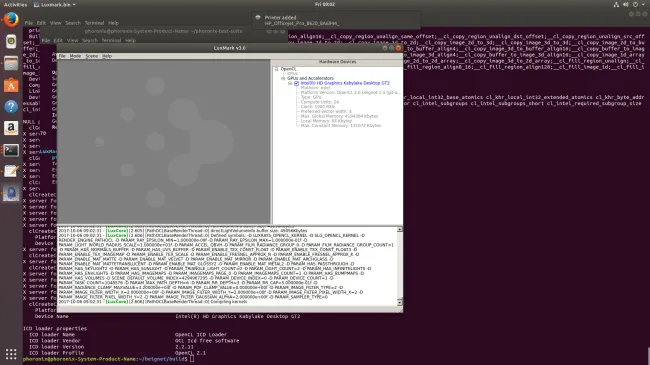Screen dimensions: 650x365
Task: Collapse the GPUs and Accelerators node
Action: coord(283,78)
